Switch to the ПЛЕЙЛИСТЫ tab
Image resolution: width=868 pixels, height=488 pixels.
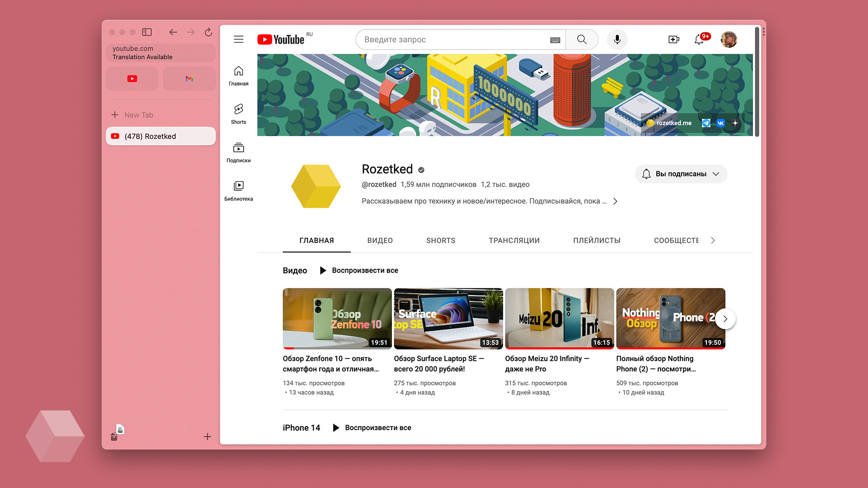pyautogui.click(x=597, y=240)
